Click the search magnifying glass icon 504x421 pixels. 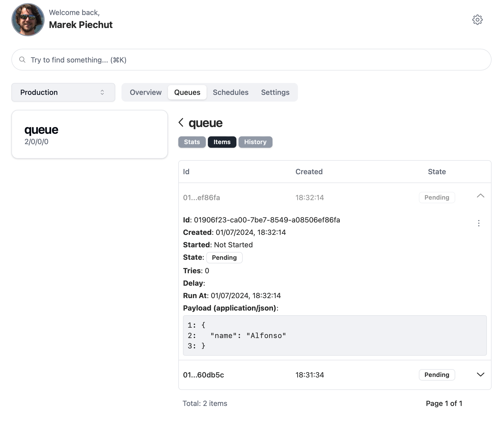pos(23,59)
